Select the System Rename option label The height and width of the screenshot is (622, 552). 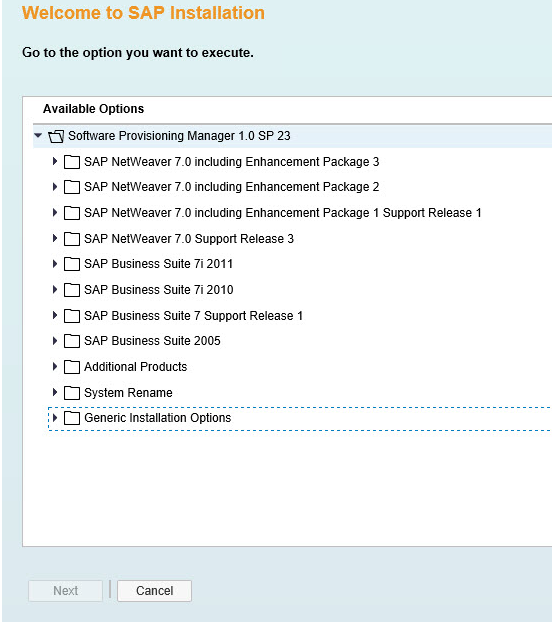(128, 393)
